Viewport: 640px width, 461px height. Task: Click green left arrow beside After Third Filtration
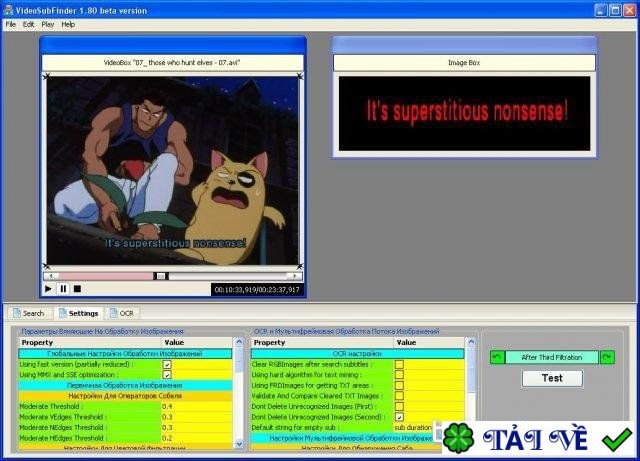[497, 357]
